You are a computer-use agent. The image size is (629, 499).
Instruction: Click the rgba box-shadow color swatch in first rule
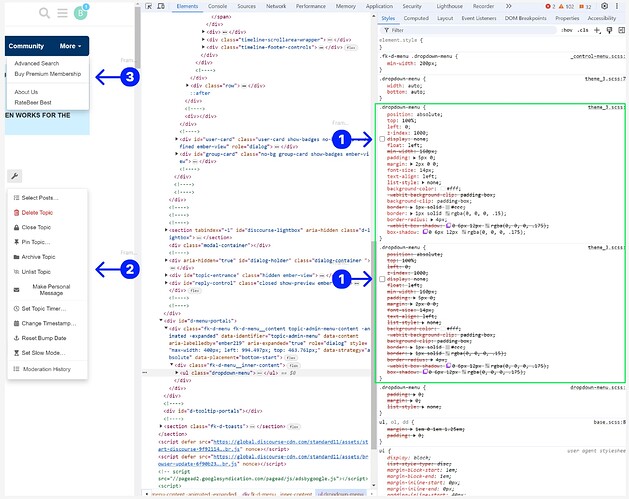(x=464, y=232)
